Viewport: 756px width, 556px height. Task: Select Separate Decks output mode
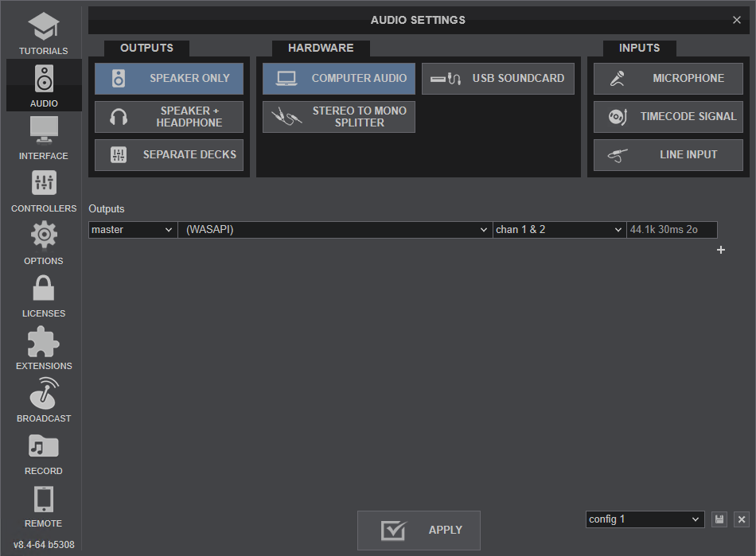coord(170,155)
